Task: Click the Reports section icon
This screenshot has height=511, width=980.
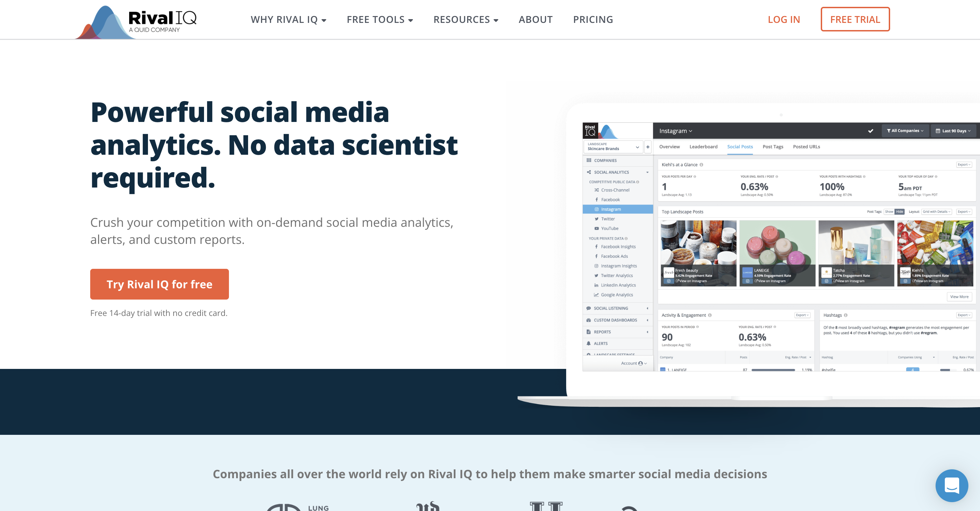Action: [x=588, y=332]
